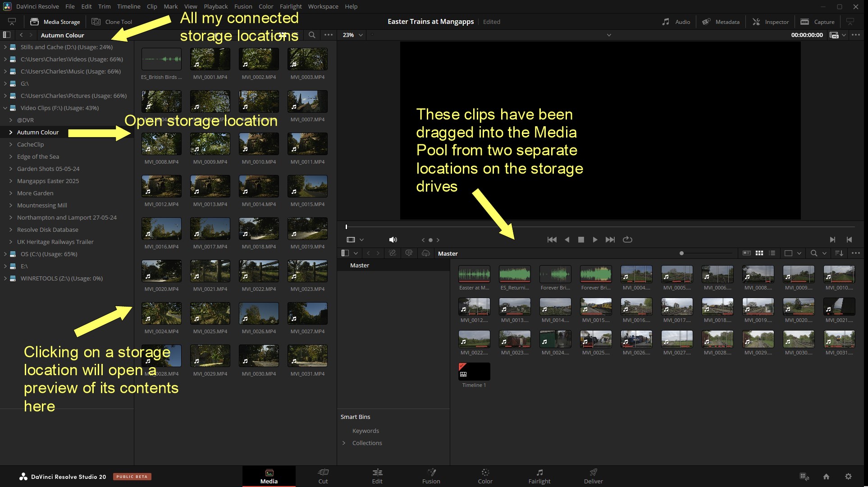Switch to the Color page

pos(485,476)
